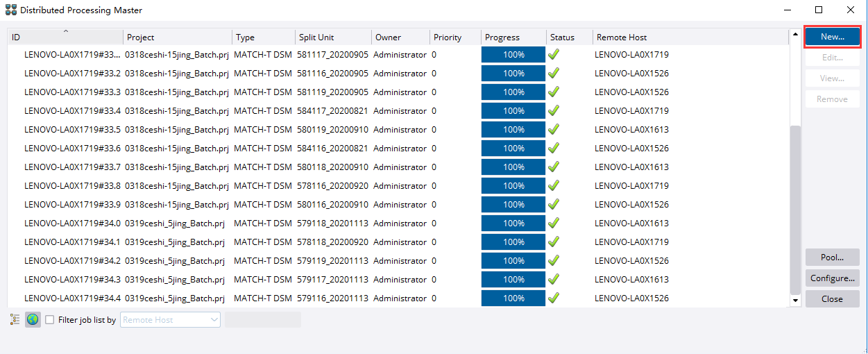The width and height of the screenshot is (868, 354).
Task: Click green checkmark for split unit 578116_20200920
Action: [x=554, y=185]
